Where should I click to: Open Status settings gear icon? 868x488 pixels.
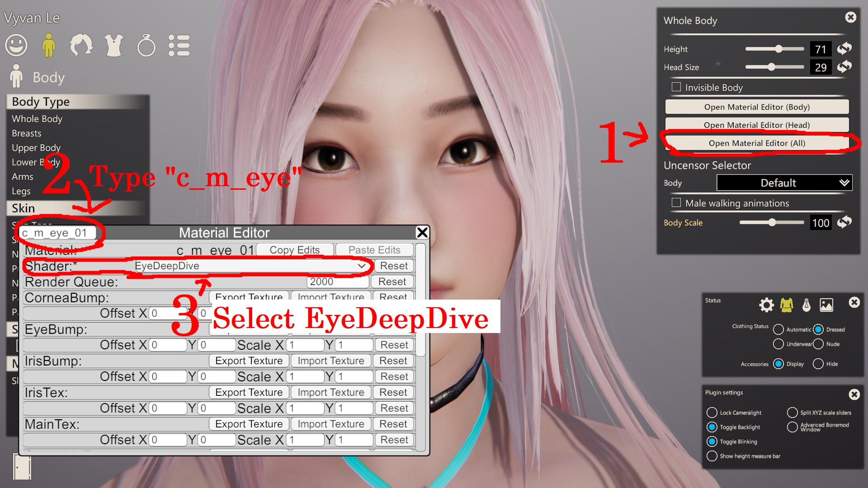766,305
